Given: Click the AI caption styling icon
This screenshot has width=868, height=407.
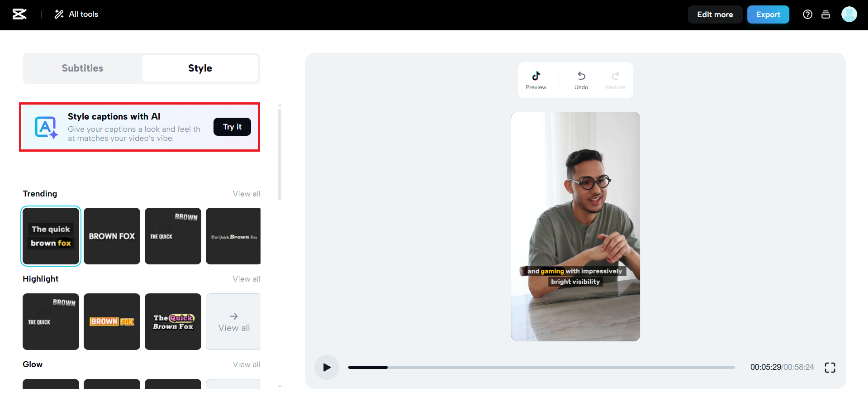Looking at the screenshot, I should 46,127.
